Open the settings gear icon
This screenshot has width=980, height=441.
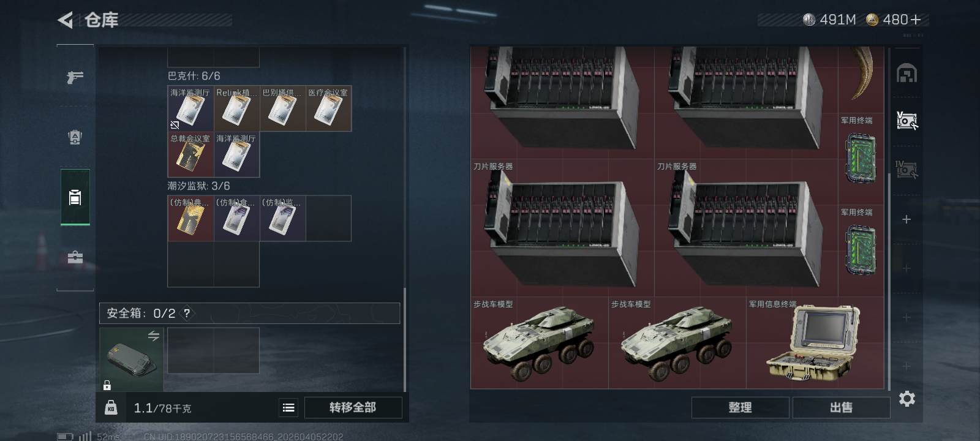[x=907, y=399]
